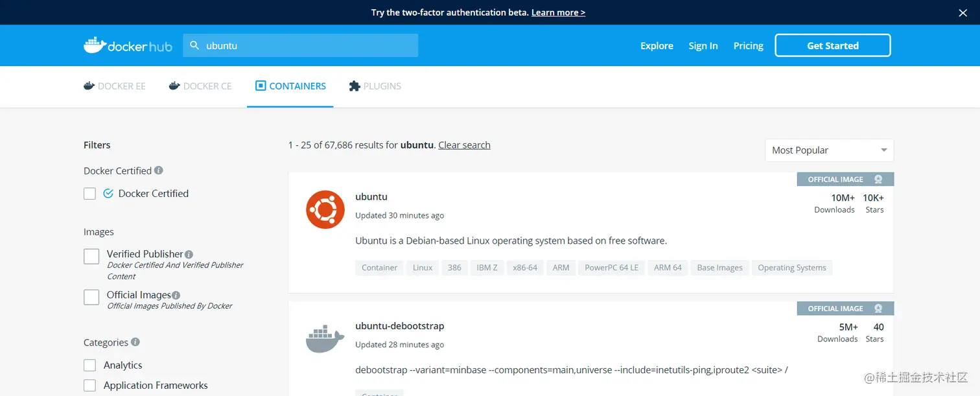980x396 pixels.
Task: Open the ubuntu image title
Action: [371, 196]
